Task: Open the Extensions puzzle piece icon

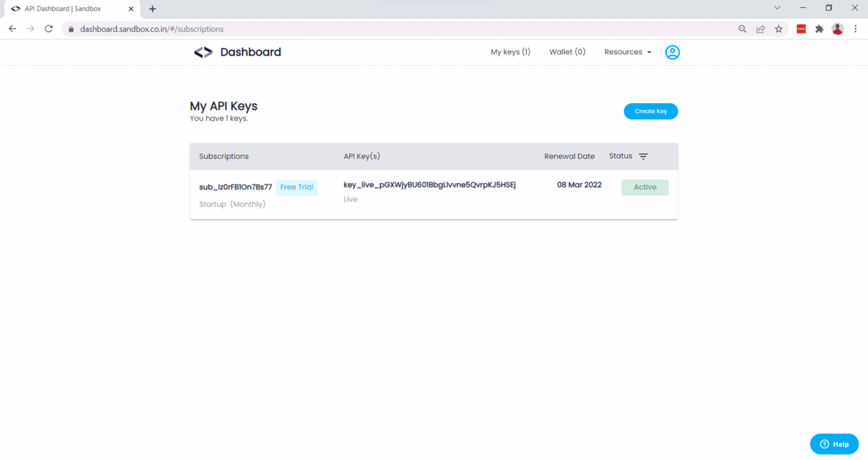Action: 820,29
